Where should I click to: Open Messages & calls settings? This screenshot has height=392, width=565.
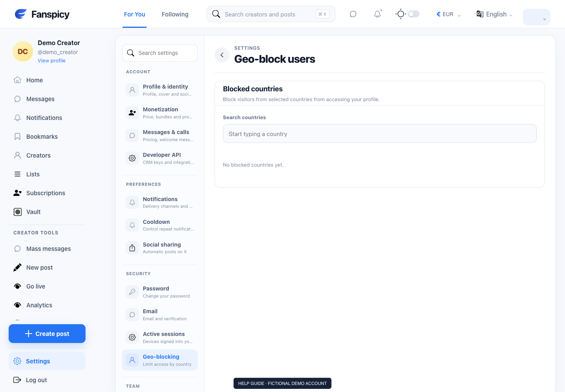coord(160,135)
